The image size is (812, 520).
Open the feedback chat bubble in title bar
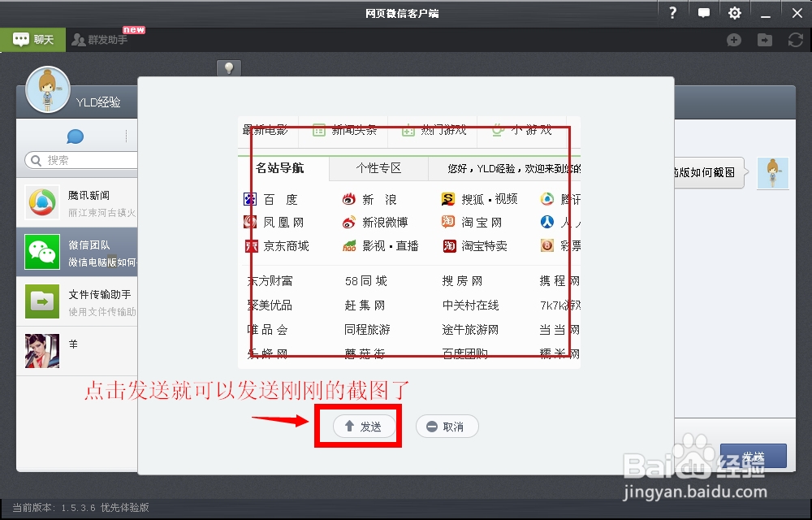coord(703,12)
